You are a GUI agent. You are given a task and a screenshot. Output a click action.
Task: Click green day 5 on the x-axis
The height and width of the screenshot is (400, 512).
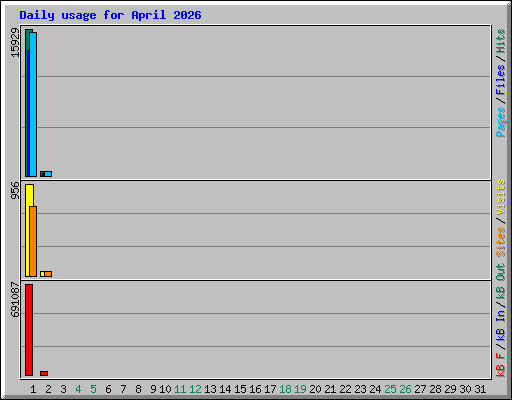tap(93, 389)
